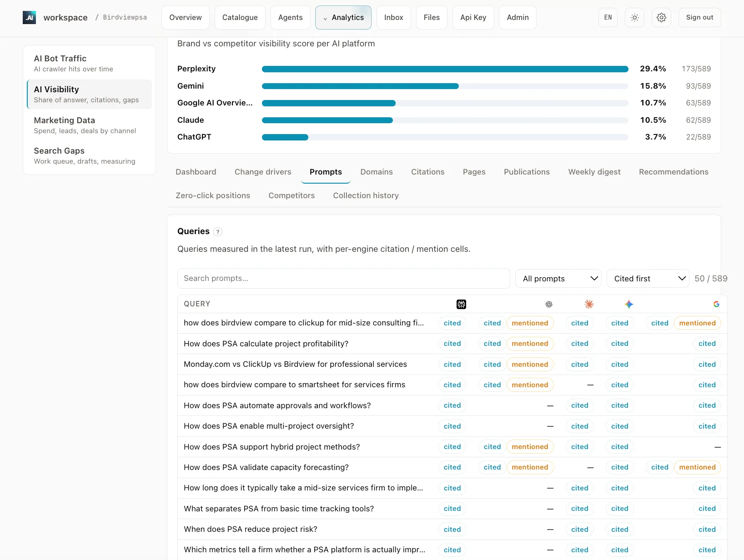Image resolution: width=744 pixels, height=560 pixels.
Task: Click query 'How does PSA enable multi-project oversight?'
Action: point(269,426)
